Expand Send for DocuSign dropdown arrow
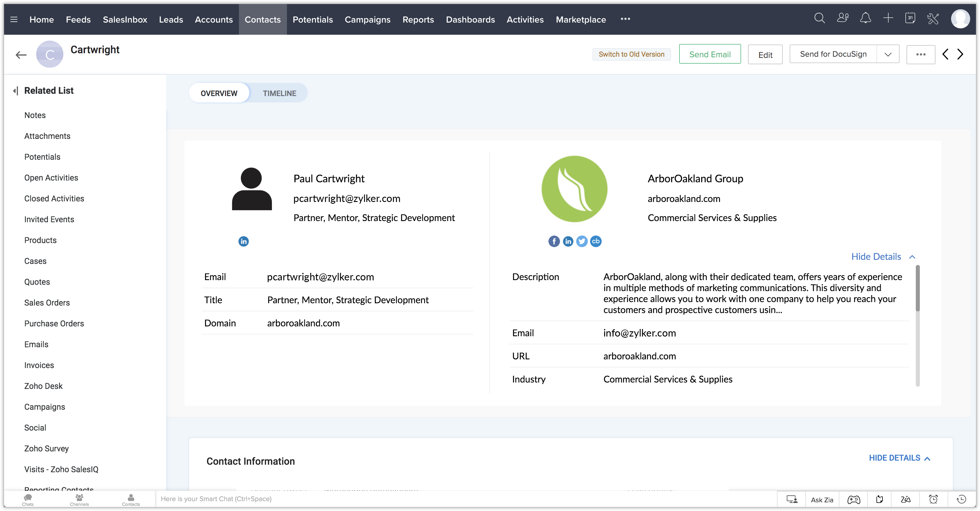The image size is (980, 511). coord(887,54)
